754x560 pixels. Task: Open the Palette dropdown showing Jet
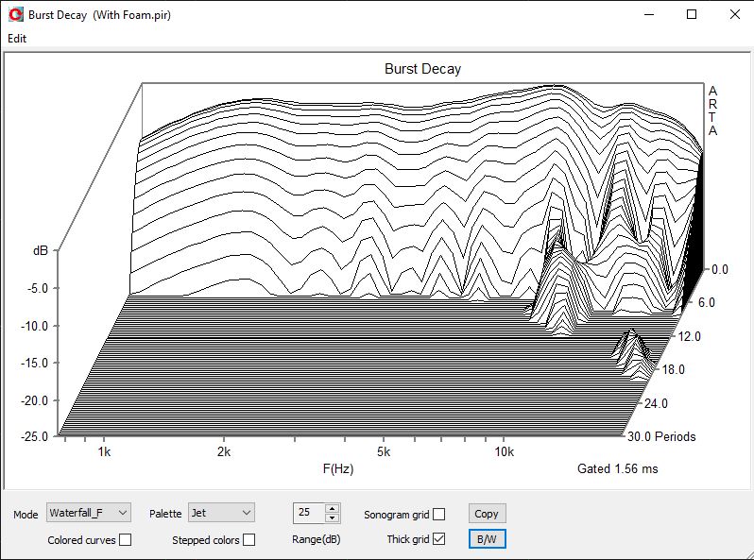(221, 513)
